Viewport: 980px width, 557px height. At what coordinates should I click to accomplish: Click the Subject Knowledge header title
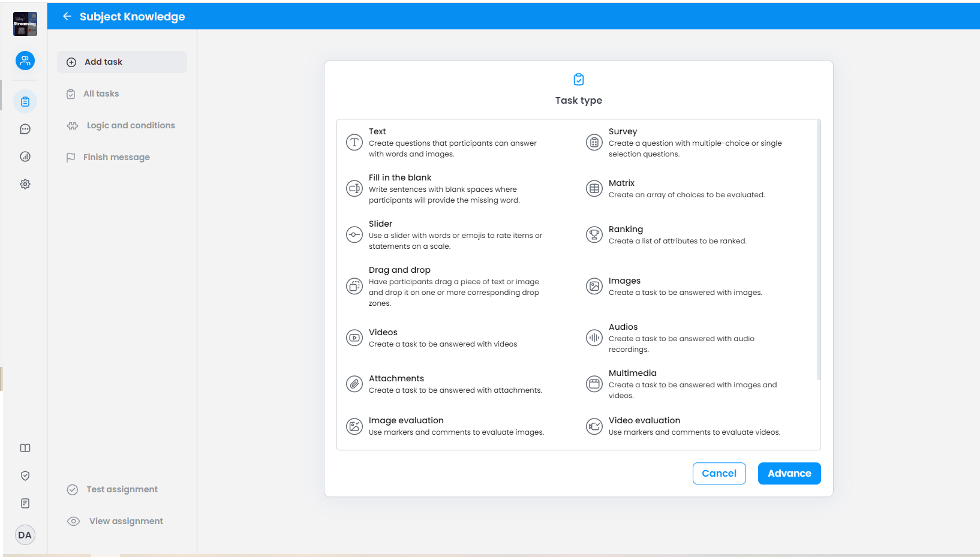pyautogui.click(x=133, y=16)
